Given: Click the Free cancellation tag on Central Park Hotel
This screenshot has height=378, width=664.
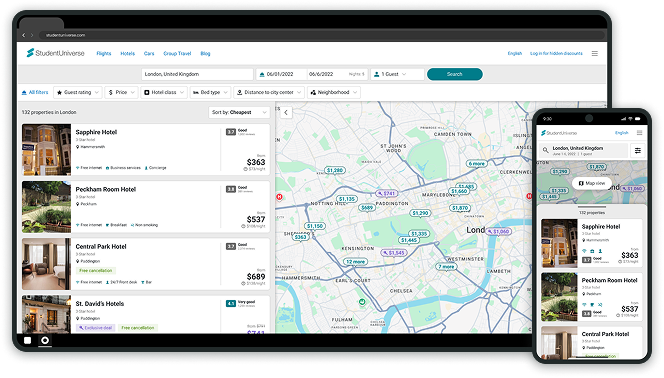Looking at the screenshot, I should pos(96,270).
